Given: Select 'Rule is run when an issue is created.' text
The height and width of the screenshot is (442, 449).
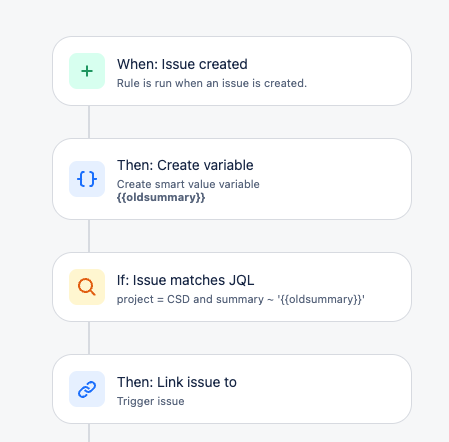Looking at the screenshot, I should pos(212,83).
